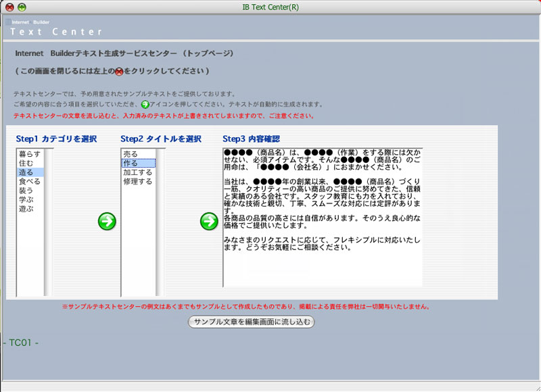
Task: Click the Step1 category list scrollbar
Action: pos(48,222)
